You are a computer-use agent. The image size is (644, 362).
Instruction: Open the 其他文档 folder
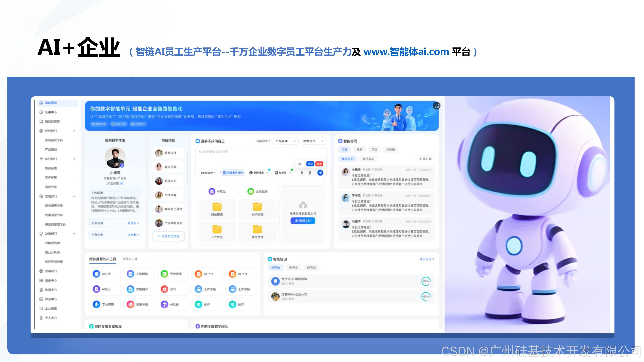pos(257,232)
